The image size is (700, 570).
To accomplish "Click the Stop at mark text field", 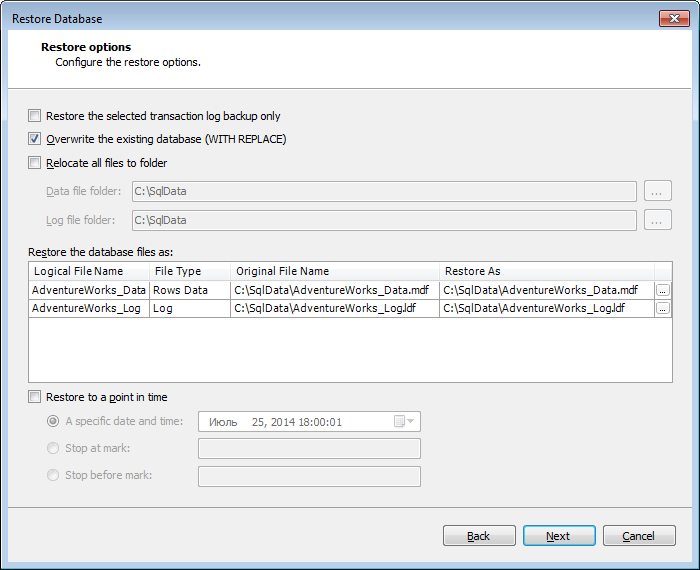I will coord(309,449).
